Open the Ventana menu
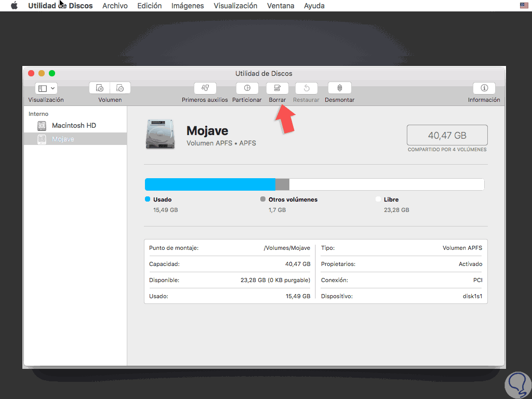The height and width of the screenshot is (399, 532). [x=281, y=6]
